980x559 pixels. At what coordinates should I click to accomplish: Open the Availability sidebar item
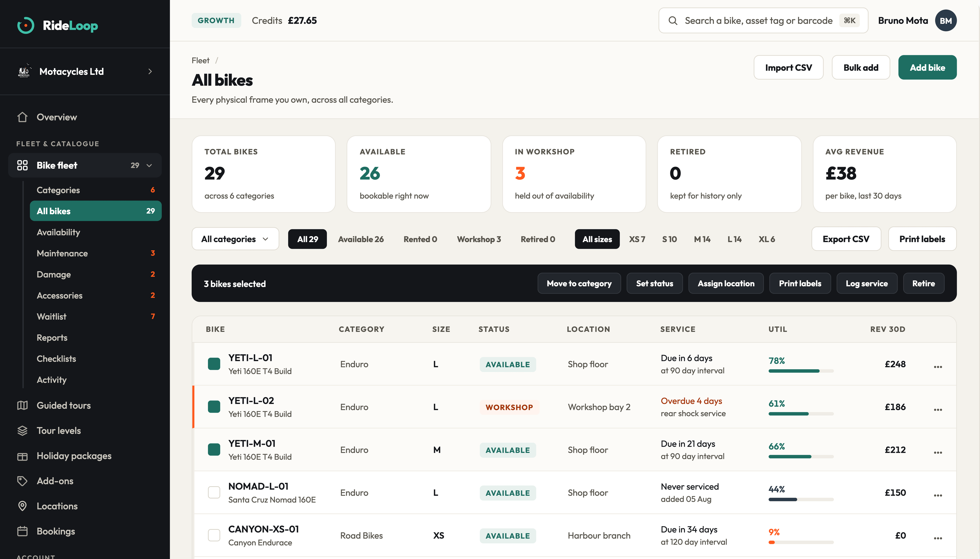pyautogui.click(x=95, y=232)
